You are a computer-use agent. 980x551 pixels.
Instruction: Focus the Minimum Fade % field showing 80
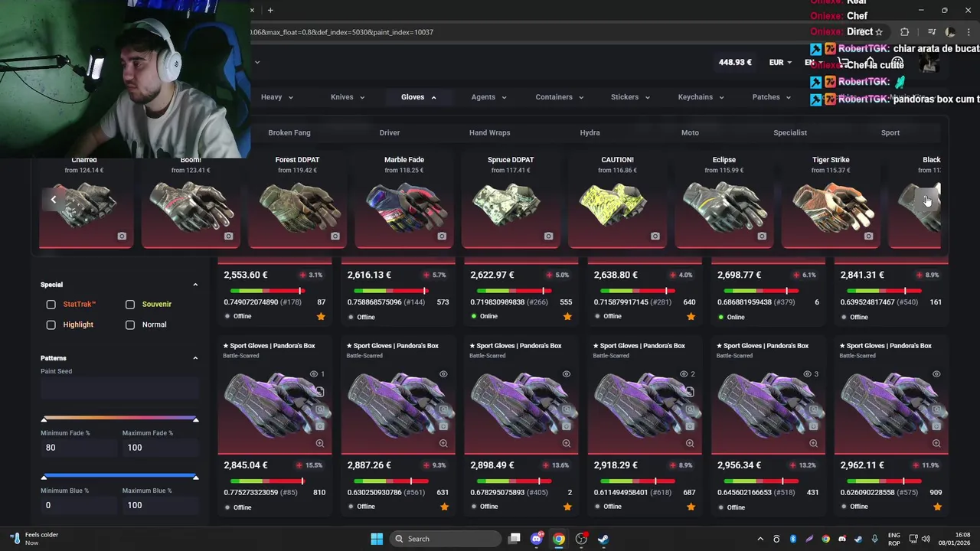tap(79, 448)
